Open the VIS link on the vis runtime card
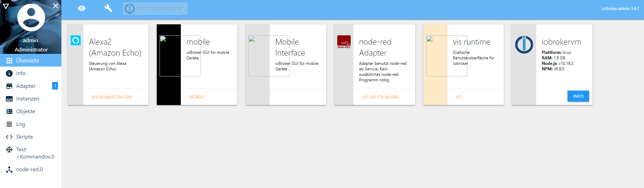Viewport: 644px width, 188px height. coord(458,97)
